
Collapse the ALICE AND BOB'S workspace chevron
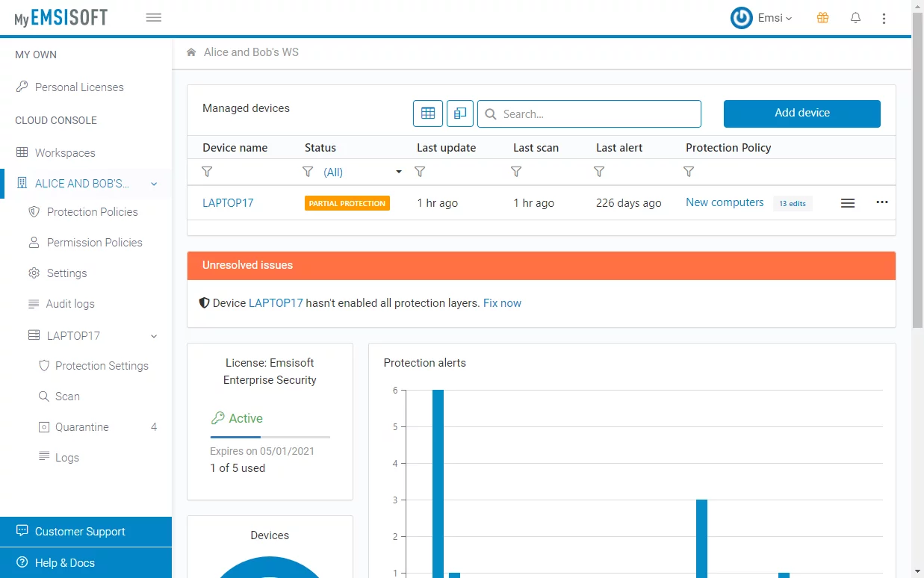(x=154, y=184)
